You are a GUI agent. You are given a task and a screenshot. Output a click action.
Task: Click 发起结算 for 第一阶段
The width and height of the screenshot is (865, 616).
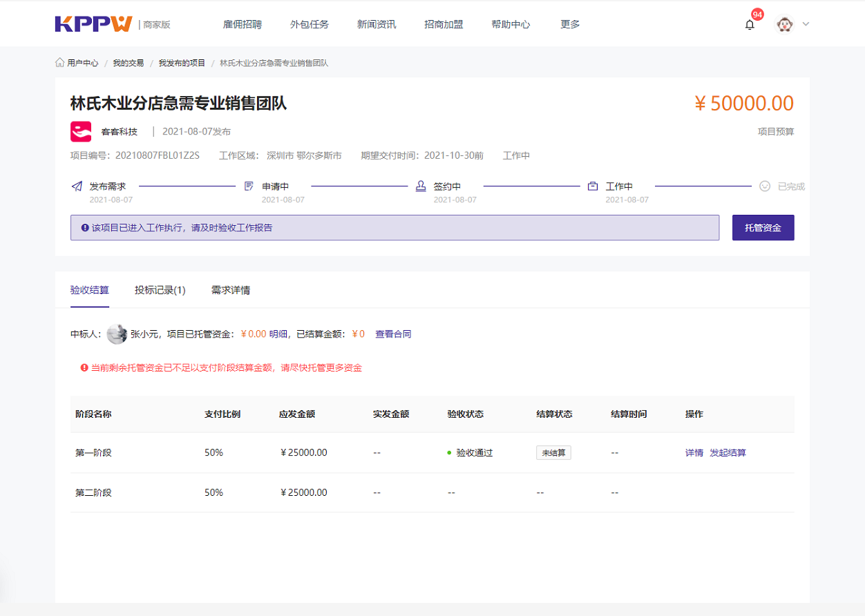pos(728,453)
